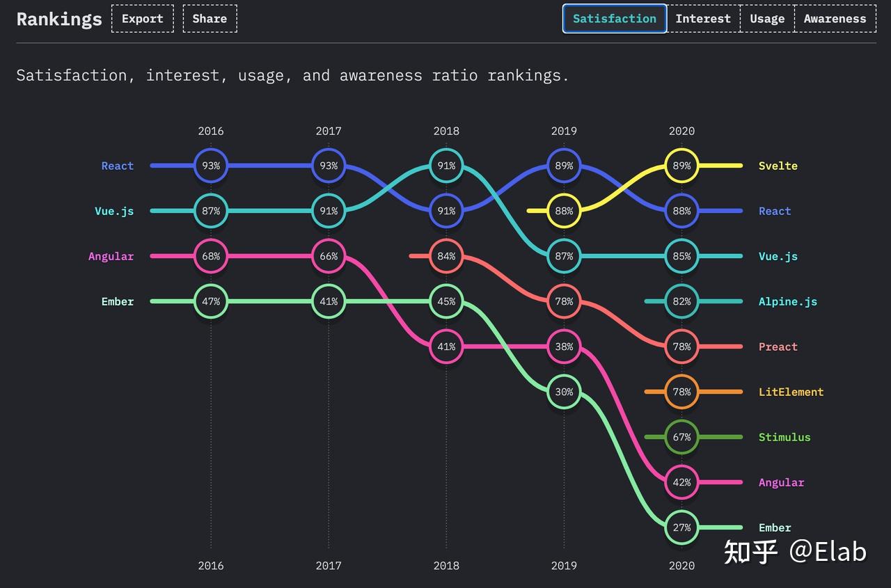Click Ember's 27% node in 2020

click(x=681, y=527)
